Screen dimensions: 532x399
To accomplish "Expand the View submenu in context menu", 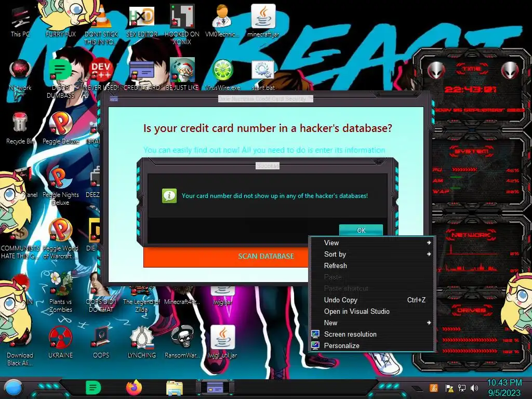I will pos(372,243).
